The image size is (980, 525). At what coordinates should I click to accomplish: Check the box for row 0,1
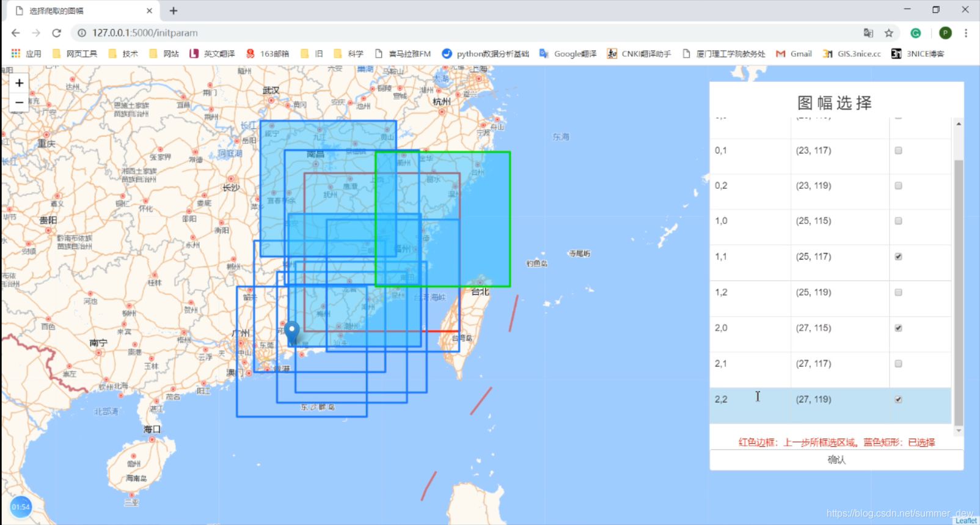898,150
